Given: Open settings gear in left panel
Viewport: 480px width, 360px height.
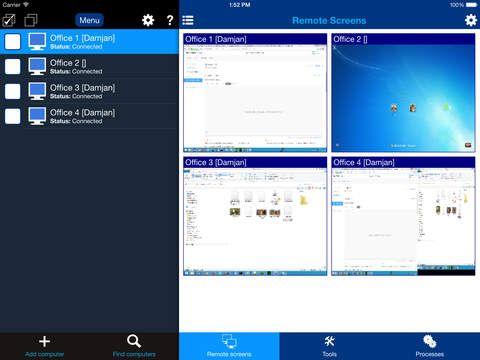Looking at the screenshot, I should pos(148,20).
